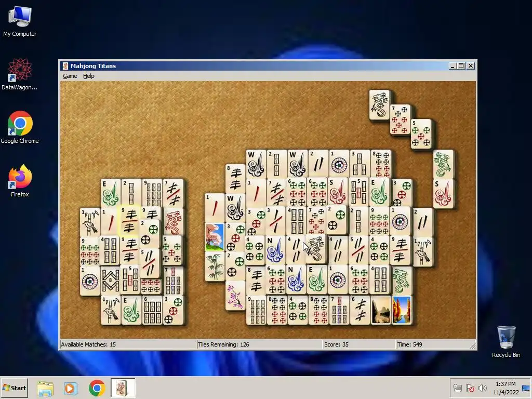532x399 pixels.
Task: Click the Mahjong Titans title bar icon
Action: [65, 66]
